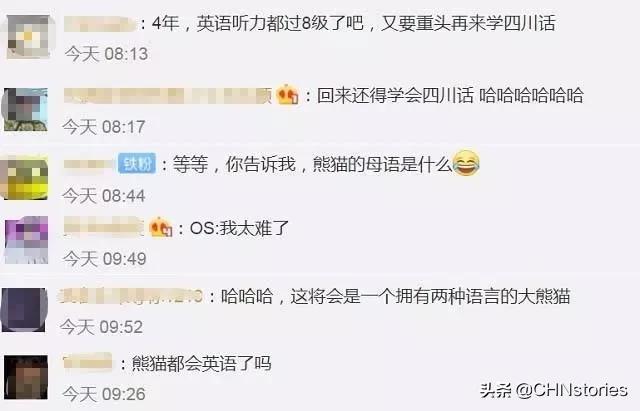Click the crown badge on the 08:17 comment

click(x=287, y=95)
